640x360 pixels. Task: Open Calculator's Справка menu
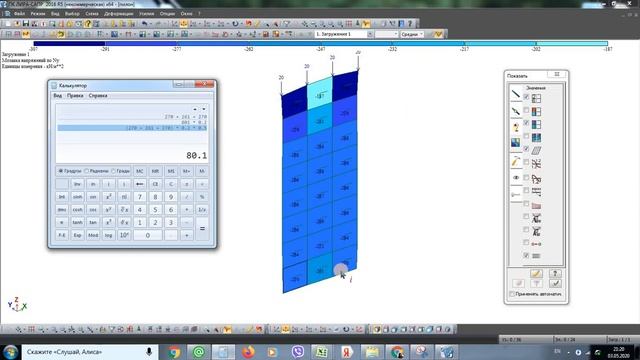pyautogui.click(x=98, y=96)
